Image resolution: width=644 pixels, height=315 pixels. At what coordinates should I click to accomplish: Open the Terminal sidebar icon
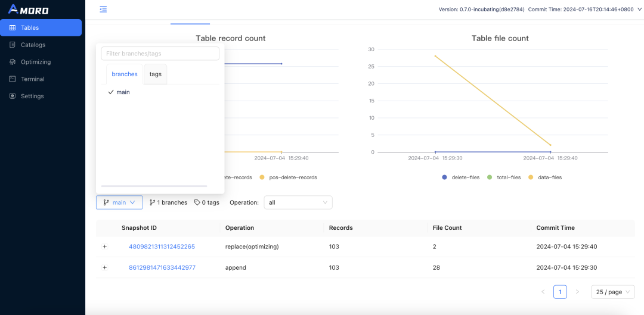coord(13,79)
